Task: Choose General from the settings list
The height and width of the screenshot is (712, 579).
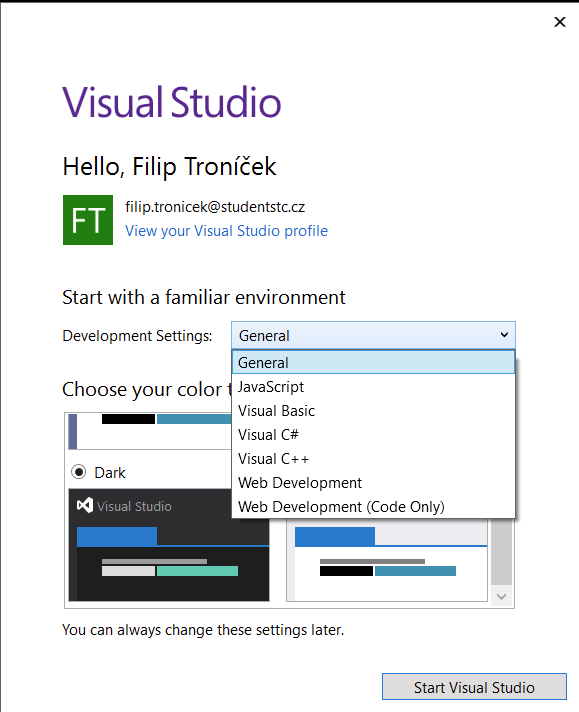Action: (x=373, y=362)
